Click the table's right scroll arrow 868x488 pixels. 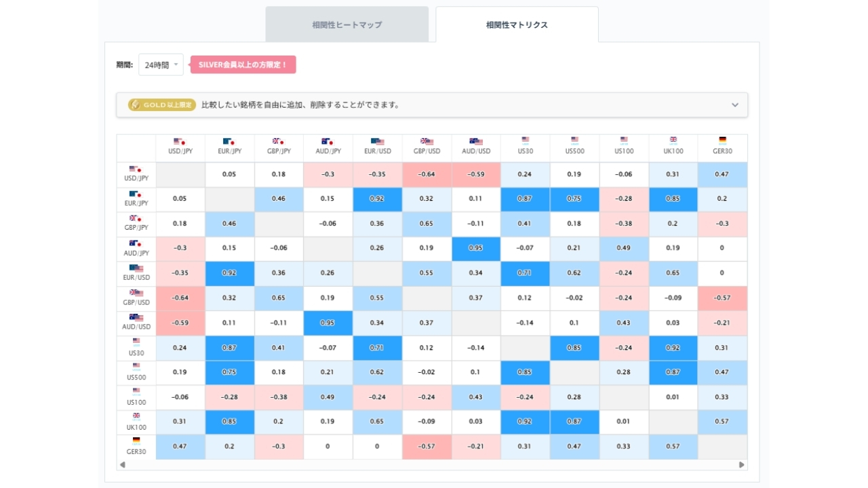(x=742, y=465)
